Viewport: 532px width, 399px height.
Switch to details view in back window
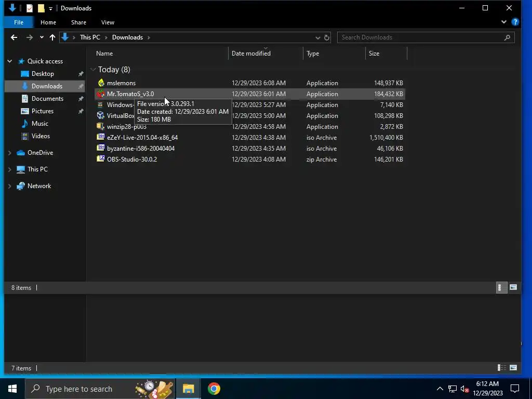point(501,368)
